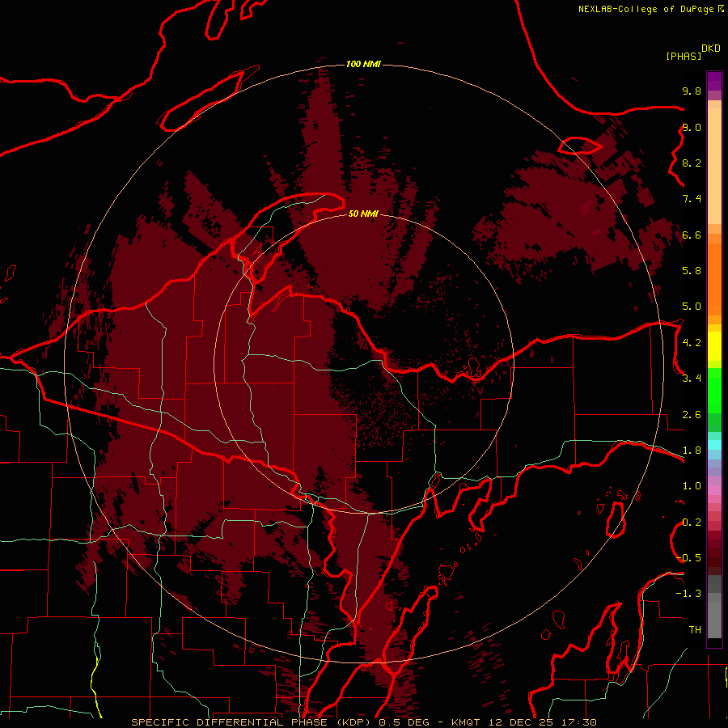Click the pink segment of color bar
Screen dimensions: 728x728
click(714, 490)
